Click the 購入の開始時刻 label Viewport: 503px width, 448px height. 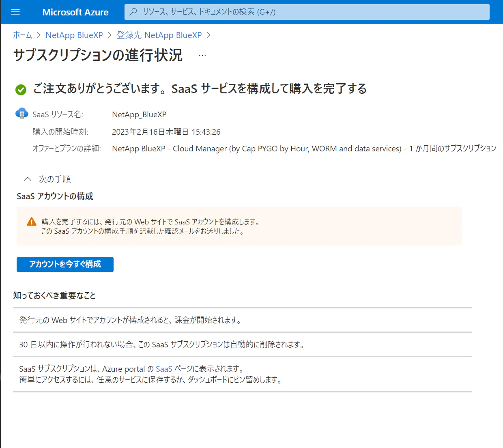(x=60, y=132)
